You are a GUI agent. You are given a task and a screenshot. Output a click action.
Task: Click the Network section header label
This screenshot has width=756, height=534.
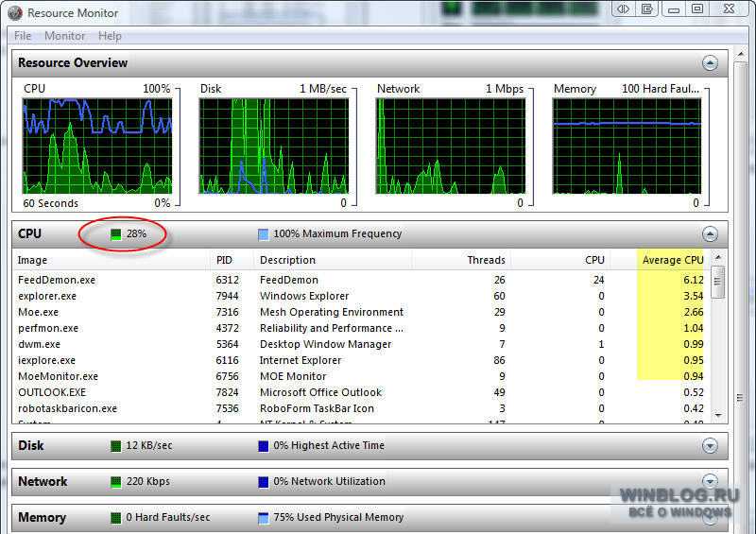[x=43, y=481]
